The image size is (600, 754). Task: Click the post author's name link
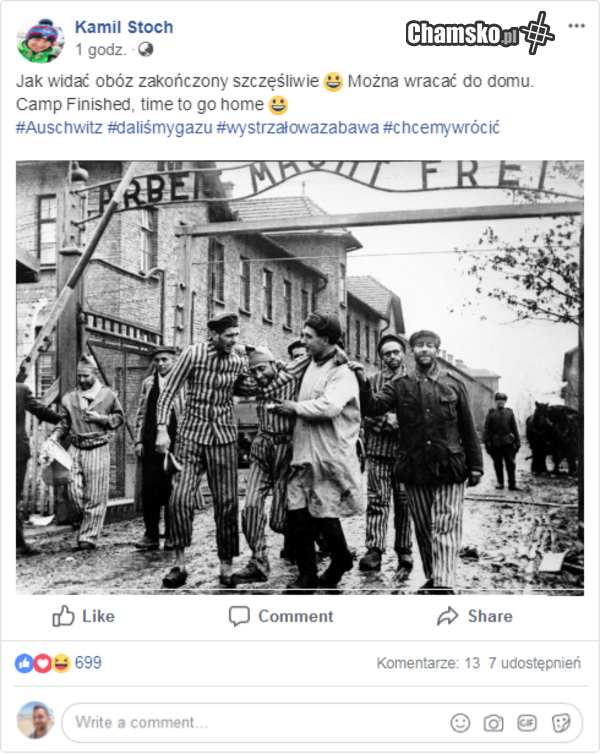point(124,27)
